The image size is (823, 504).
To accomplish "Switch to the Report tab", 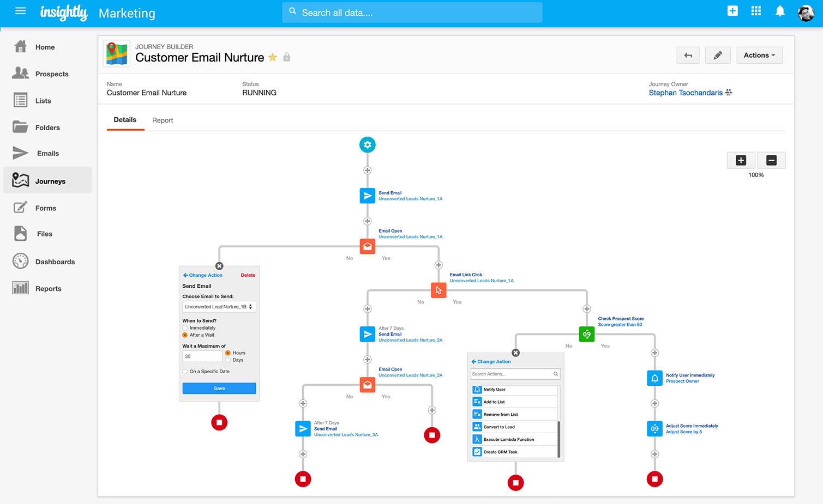I will (163, 120).
